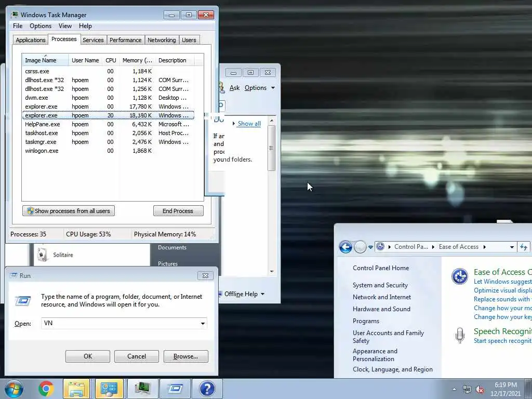Switch to the Services tab

[x=93, y=40]
